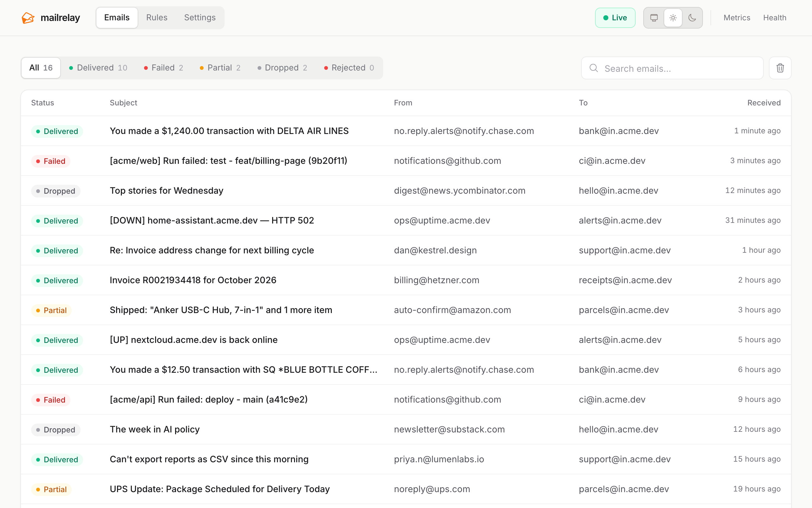Filter by Failed emails
The height and width of the screenshot is (508, 812).
[x=163, y=68]
